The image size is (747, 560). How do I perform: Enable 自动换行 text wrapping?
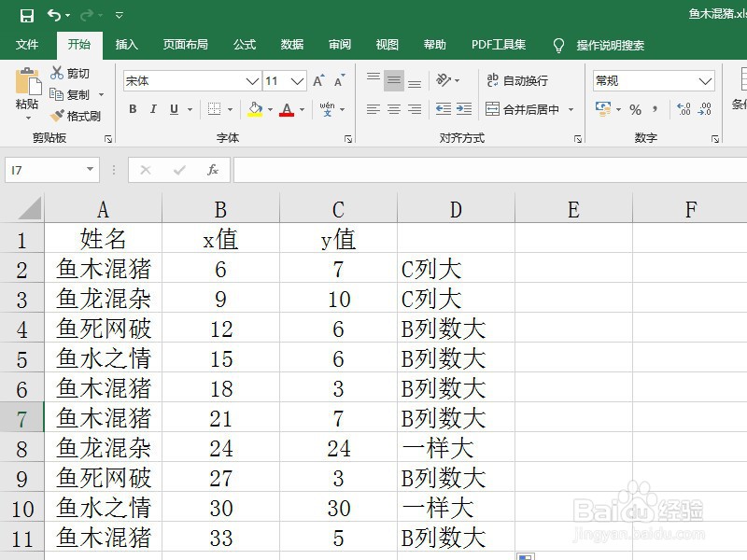click(520, 80)
